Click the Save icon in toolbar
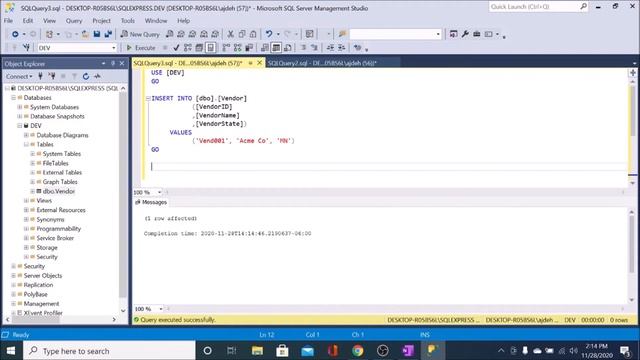The image size is (640, 360). pyautogui.click(x=97, y=34)
